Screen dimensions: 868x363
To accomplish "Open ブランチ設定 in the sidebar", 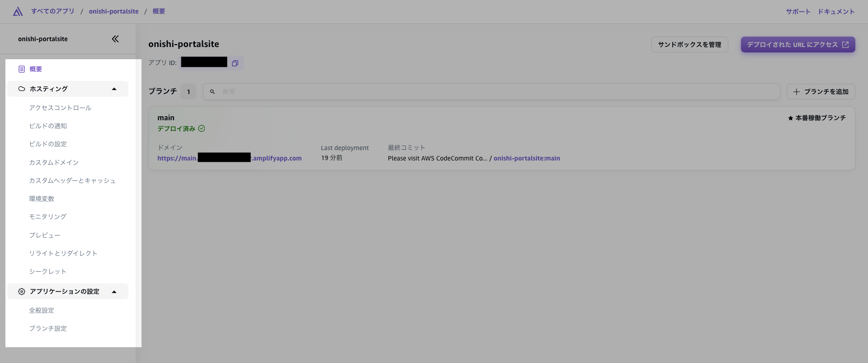I will coord(48,328).
